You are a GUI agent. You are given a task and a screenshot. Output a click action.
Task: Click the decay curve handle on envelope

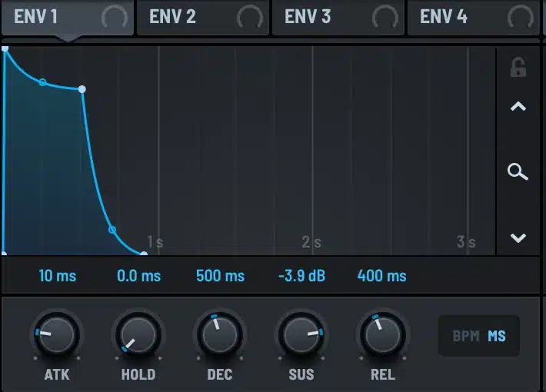pos(42,82)
